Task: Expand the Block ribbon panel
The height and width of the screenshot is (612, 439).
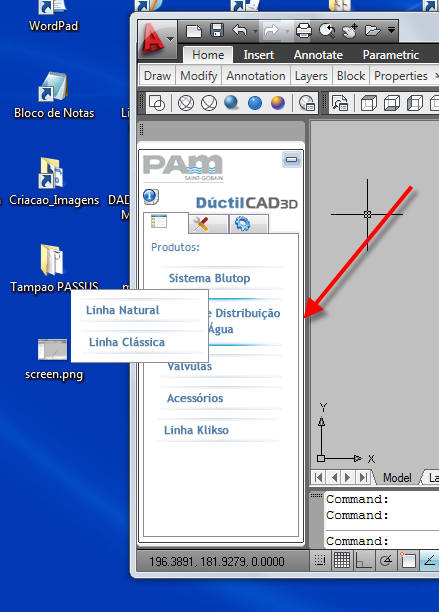Action: 351,75
